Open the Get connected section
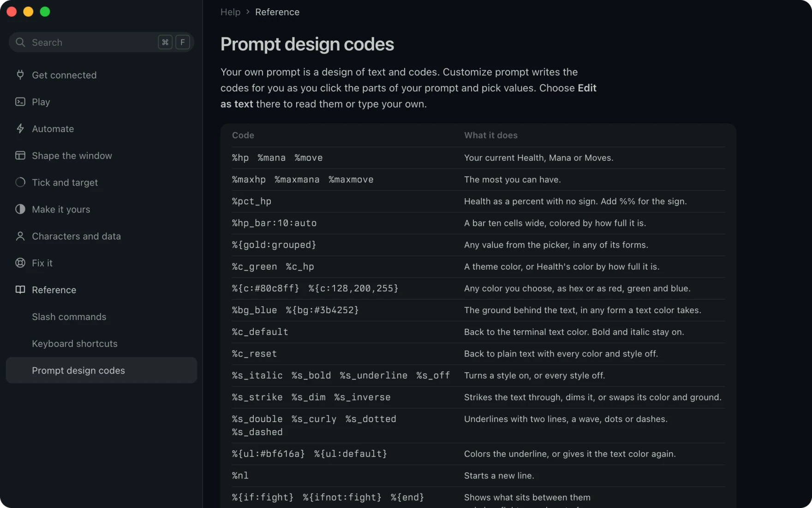 101,75
